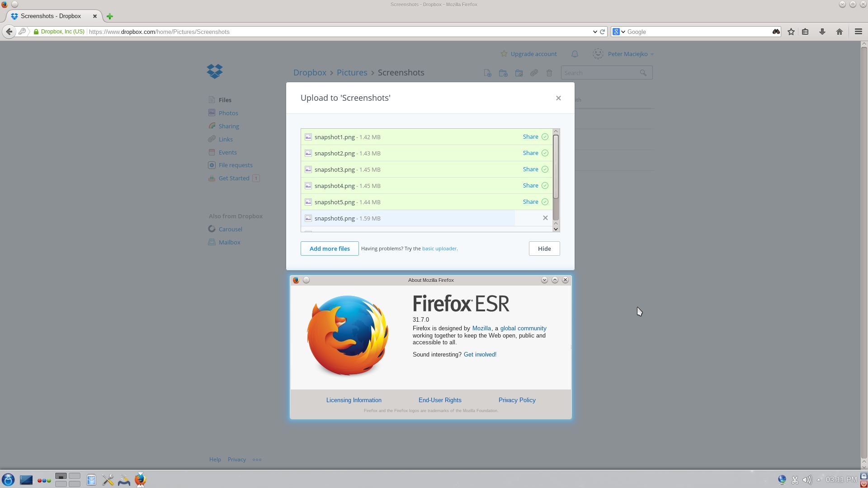Open the Firefox hamburger menu
Viewport: 868px width, 488px height.
tap(858, 32)
